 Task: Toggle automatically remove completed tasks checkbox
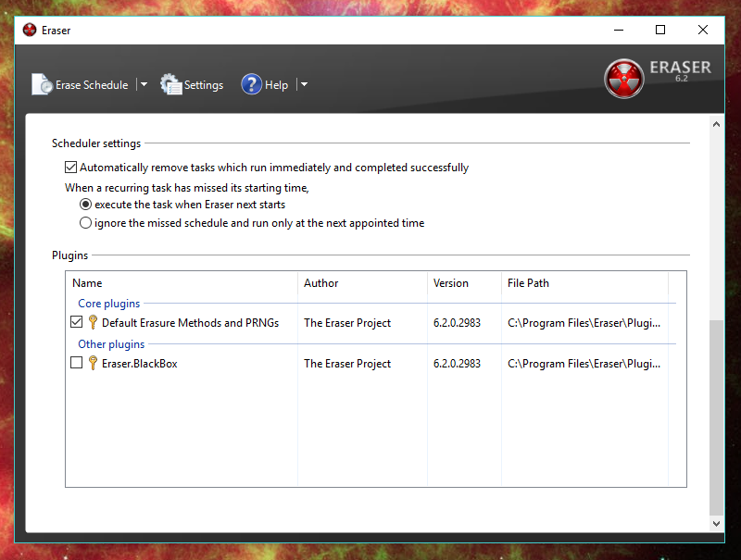pyautogui.click(x=71, y=168)
